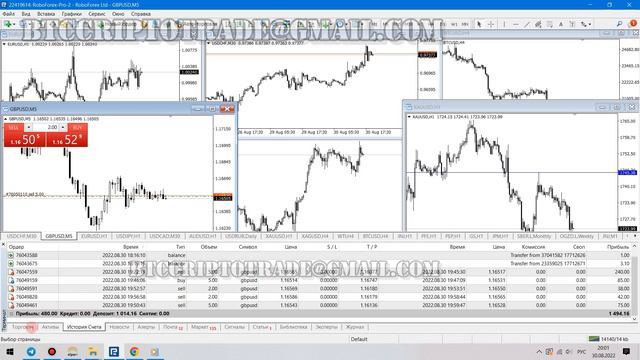Decrease volume with left stepper arrow
640x360 pixels.
click(29, 127)
